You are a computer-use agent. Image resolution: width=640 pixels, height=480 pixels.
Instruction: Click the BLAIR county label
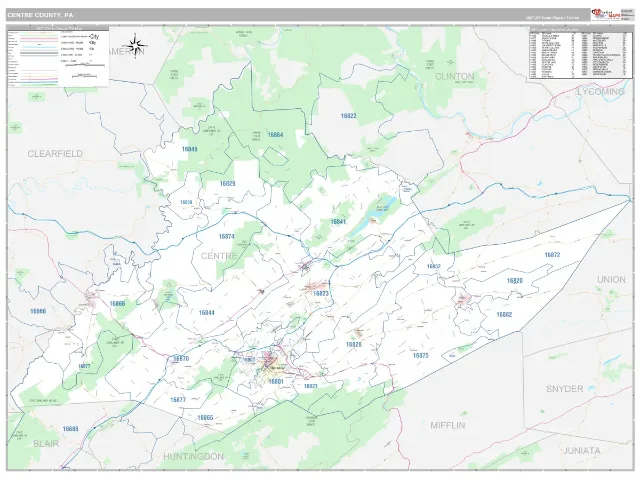pyautogui.click(x=46, y=444)
